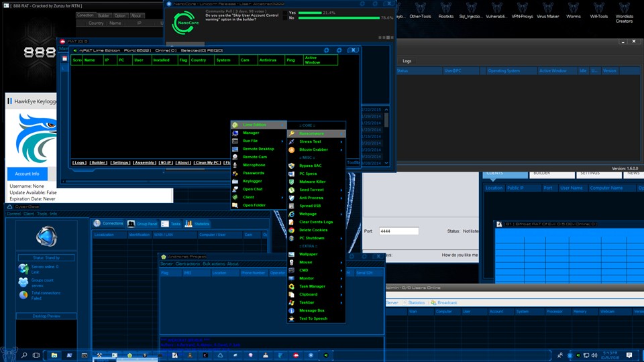Screen dimensions: 644x362
Task: Click SETTINGS tab in lower-right window
Action: [599, 174]
